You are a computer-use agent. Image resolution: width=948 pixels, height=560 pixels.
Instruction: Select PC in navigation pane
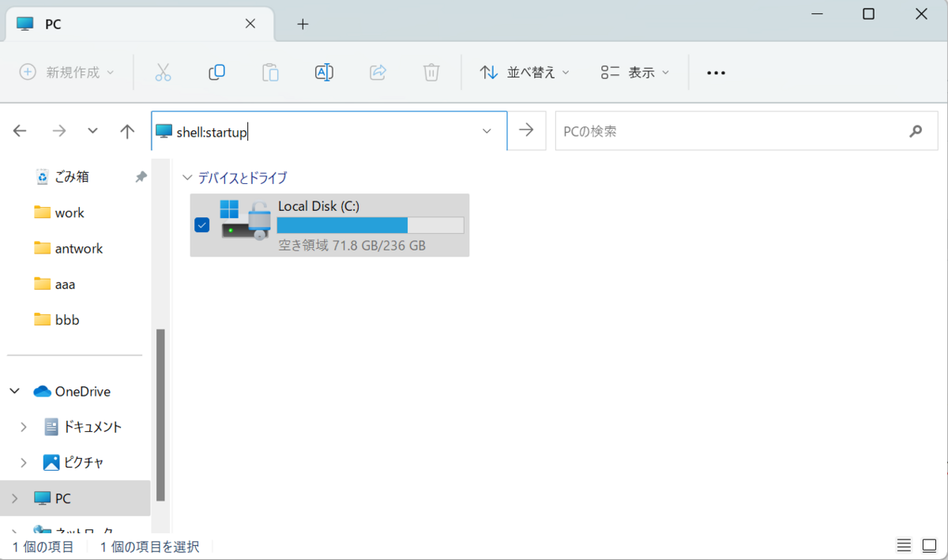click(62, 498)
